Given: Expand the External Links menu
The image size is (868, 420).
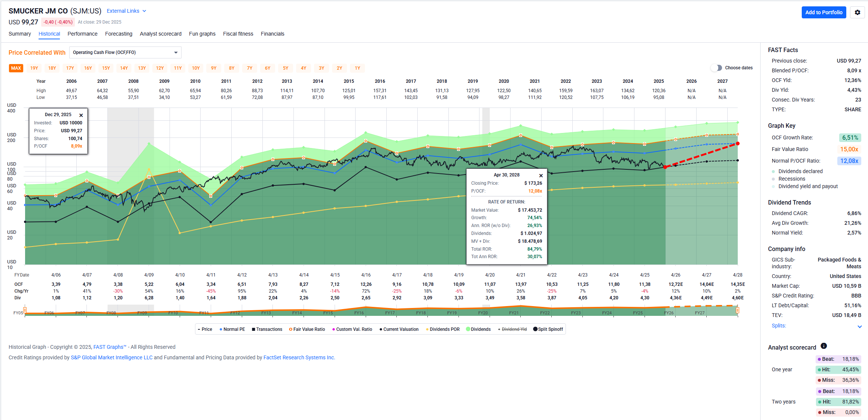Looking at the screenshot, I should click(x=126, y=11).
